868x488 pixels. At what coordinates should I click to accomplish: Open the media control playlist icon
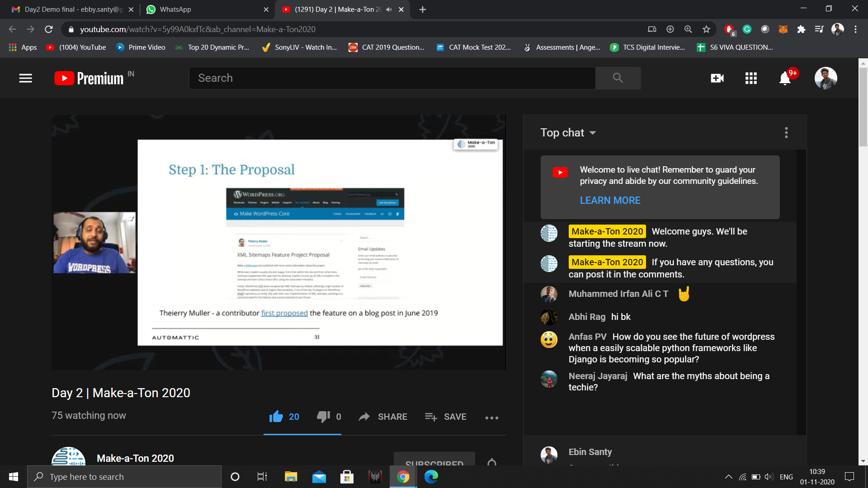tap(819, 29)
